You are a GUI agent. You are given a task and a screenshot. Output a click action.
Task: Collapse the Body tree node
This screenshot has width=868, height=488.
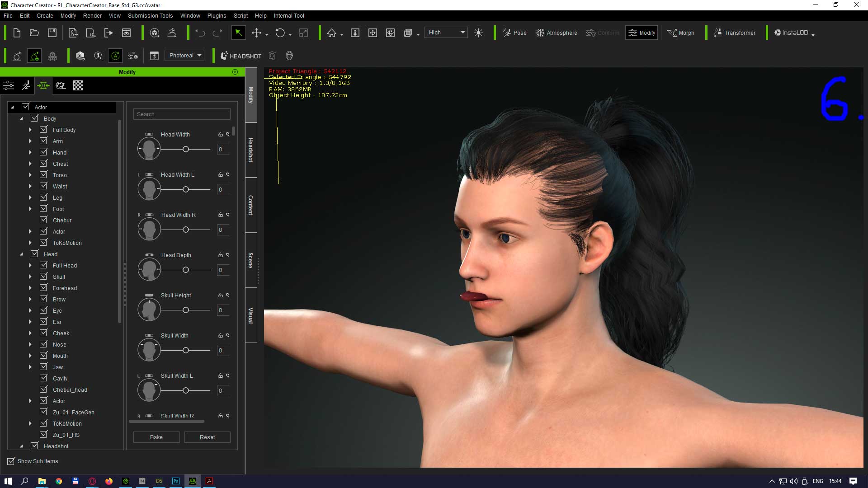[x=21, y=118]
